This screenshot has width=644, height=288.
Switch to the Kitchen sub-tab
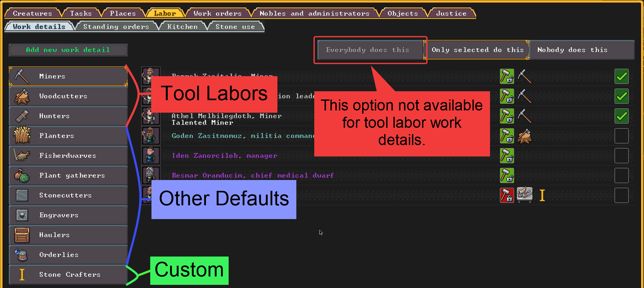tap(182, 26)
